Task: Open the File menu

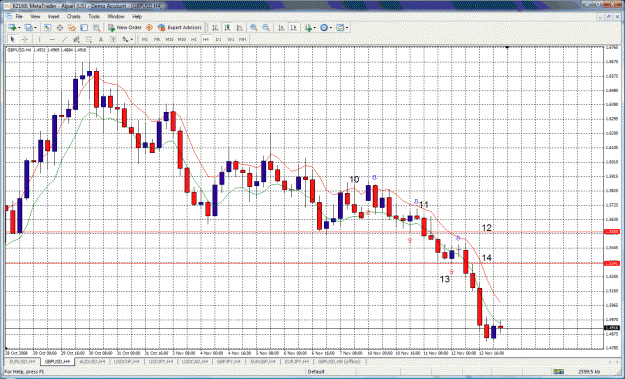Action: pos(19,16)
